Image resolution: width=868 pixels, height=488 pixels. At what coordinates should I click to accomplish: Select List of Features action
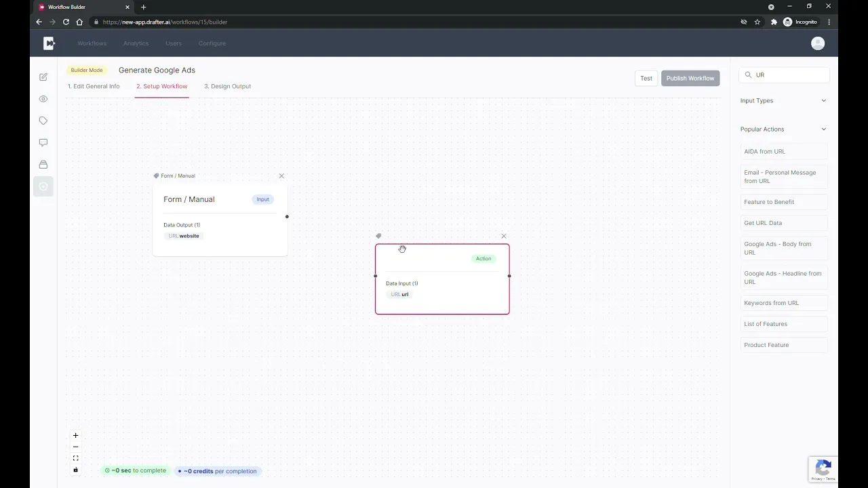click(x=785, y=324)
